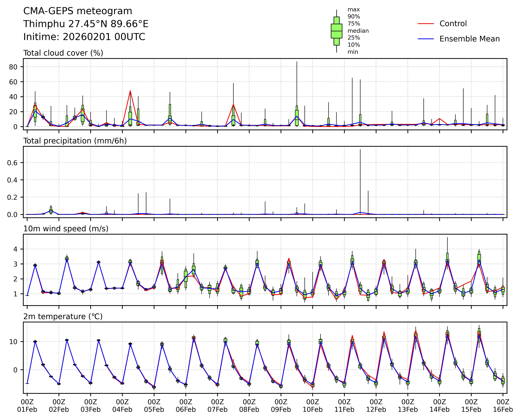Image resolution: width=520 pixels, height=420 pixels.
Task: Click the '2m temperature (℃)' panel title
Action: click(63, 316)
